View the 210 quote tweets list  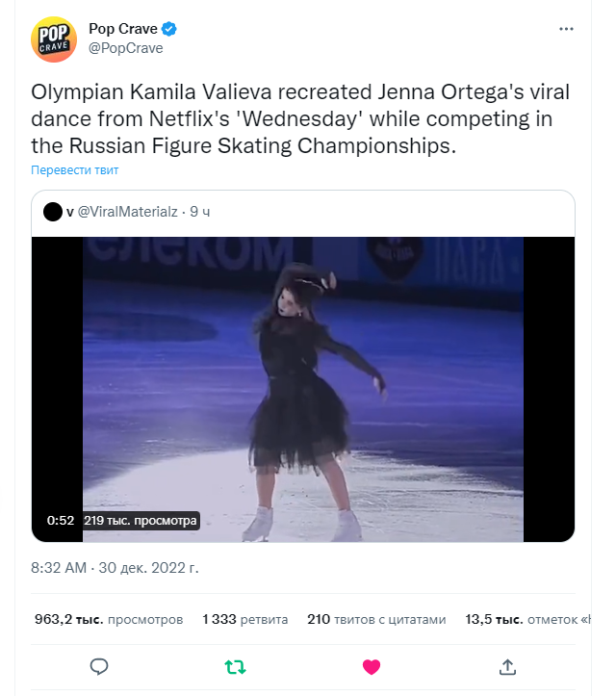pos(377,620)
